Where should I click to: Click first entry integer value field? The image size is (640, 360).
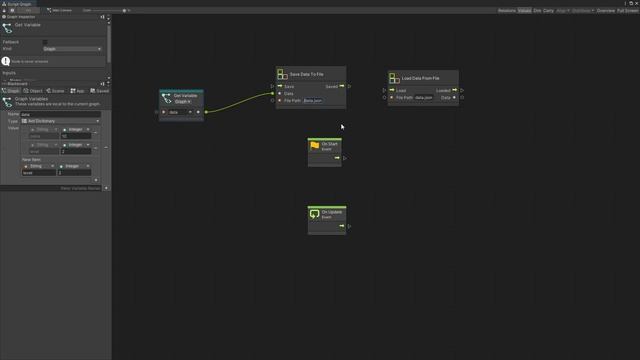click(x=76, y=136)
